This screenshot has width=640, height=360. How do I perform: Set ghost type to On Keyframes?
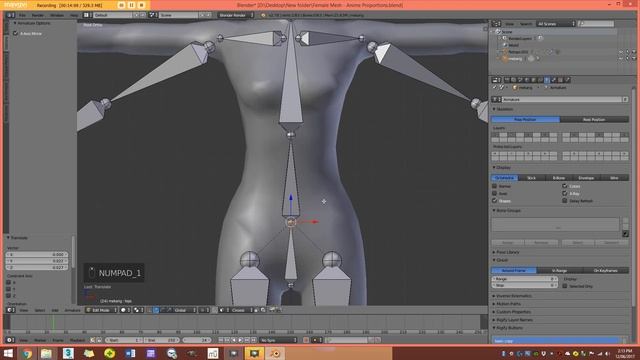tap(606, 271)
